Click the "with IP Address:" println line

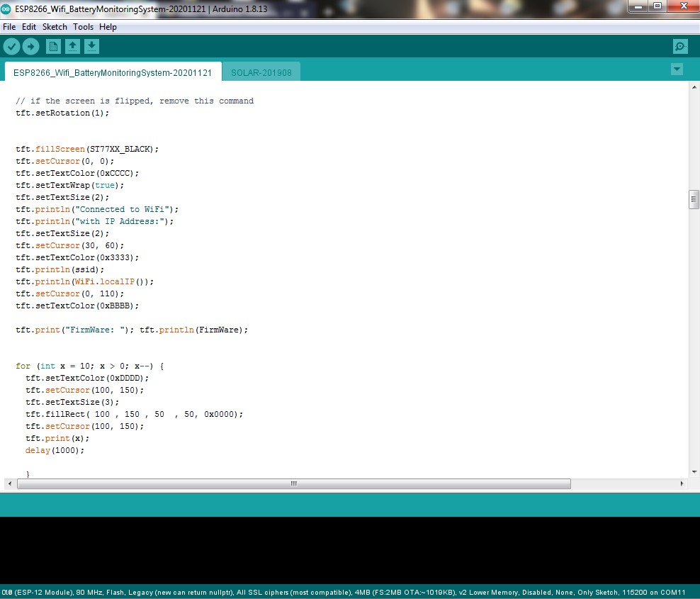[x=95, y=222]
